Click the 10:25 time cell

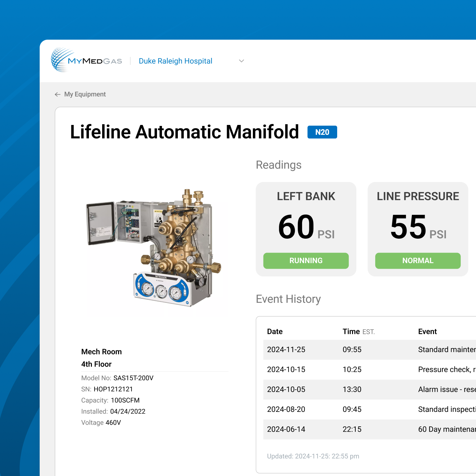pyautogui.click(x=352, y=370)
